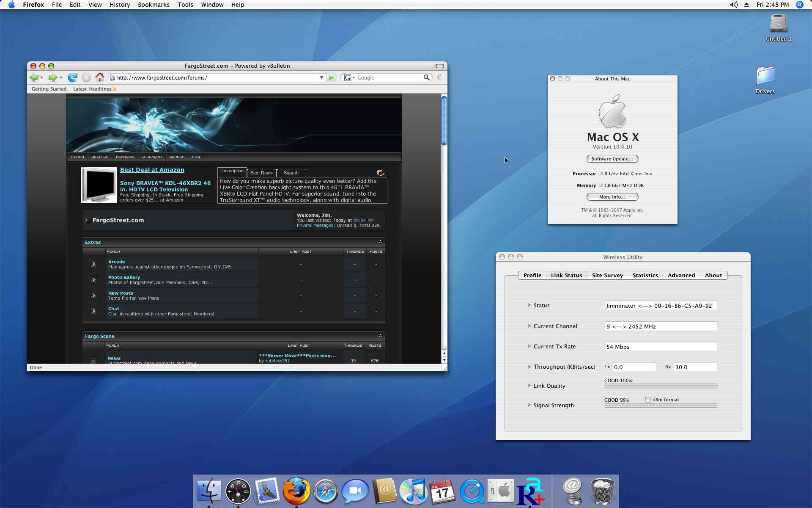Open Address Book from the Dock
The image size is (812, 508).
pyautogui.click(x=384, y=491)
